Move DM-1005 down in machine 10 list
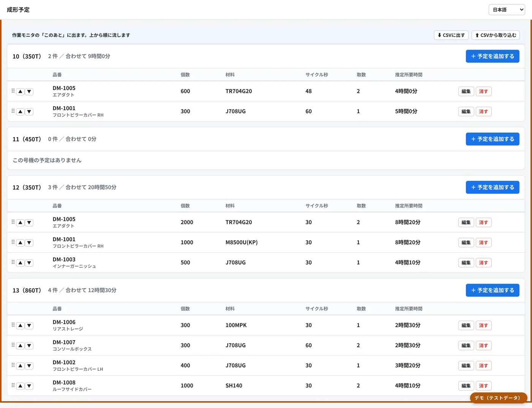The image size is (532, 408). pyautogui.click(x=29, y=92)
